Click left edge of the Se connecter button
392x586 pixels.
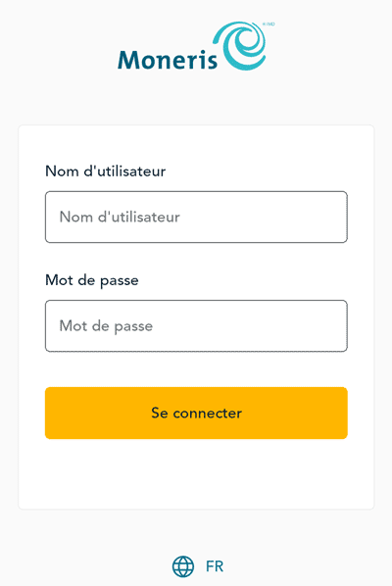[52, 413]
